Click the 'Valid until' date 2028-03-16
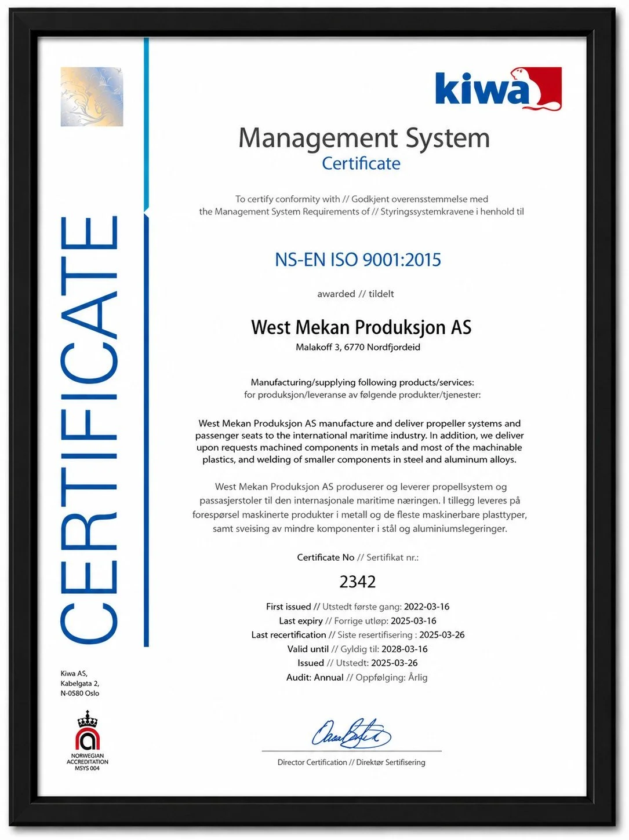 click(x=405, y=649)
